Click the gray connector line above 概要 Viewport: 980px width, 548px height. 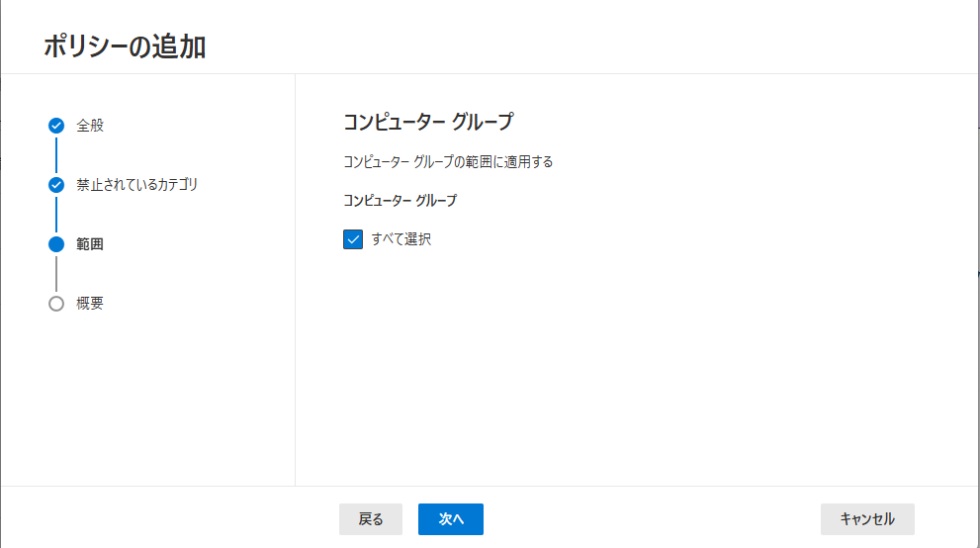pyautogui.click(x=56, y=274)
